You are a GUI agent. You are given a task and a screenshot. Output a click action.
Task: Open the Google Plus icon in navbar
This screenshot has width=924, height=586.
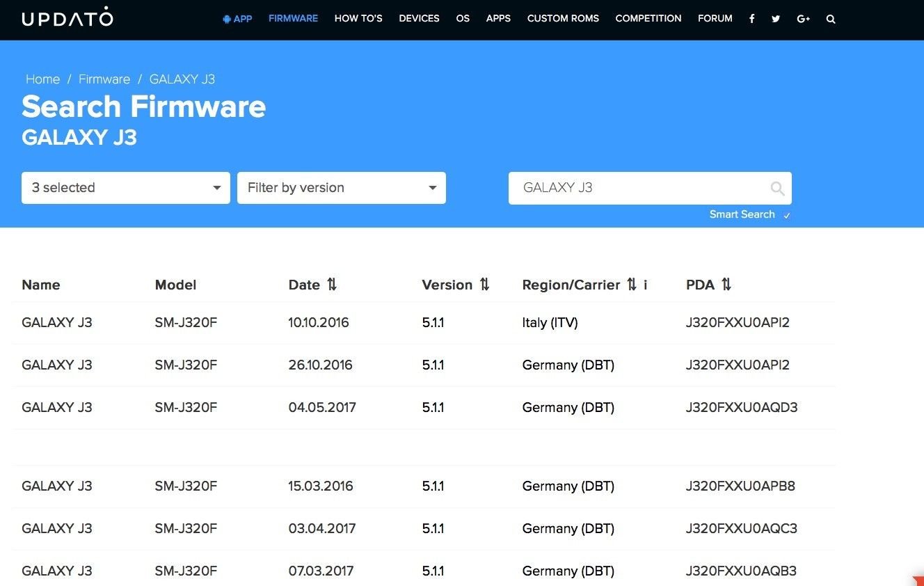pos(804,19)
